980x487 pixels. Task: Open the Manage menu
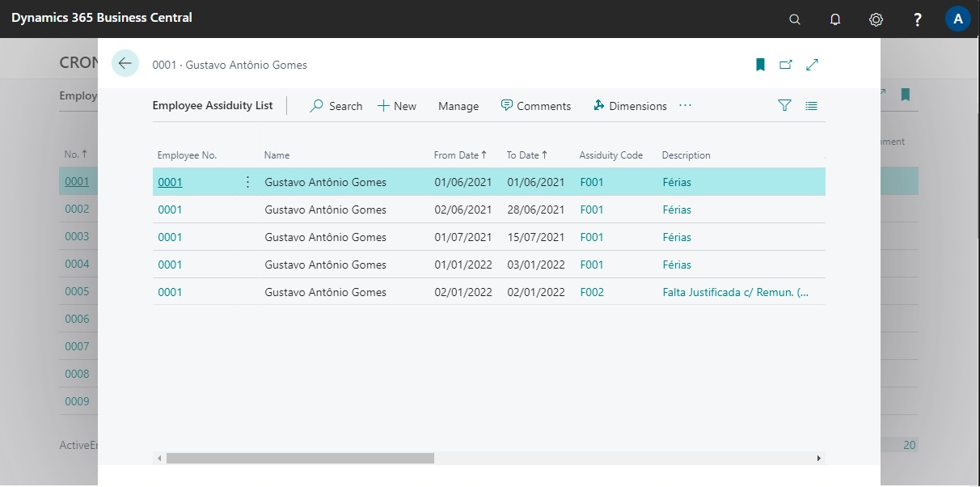[x=458, y=106]
